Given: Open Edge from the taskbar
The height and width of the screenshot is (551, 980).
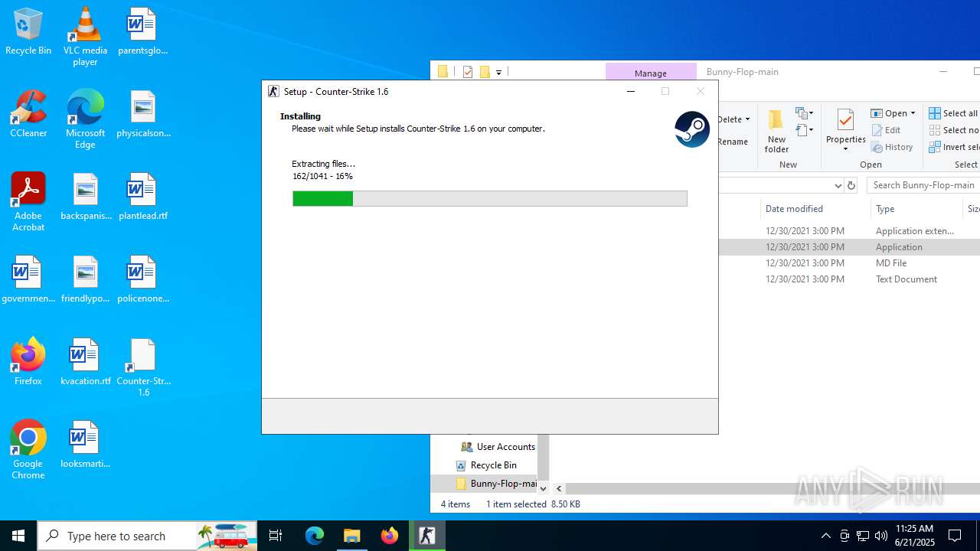Looking at the screenshot, I should click(x=315, y=536).
